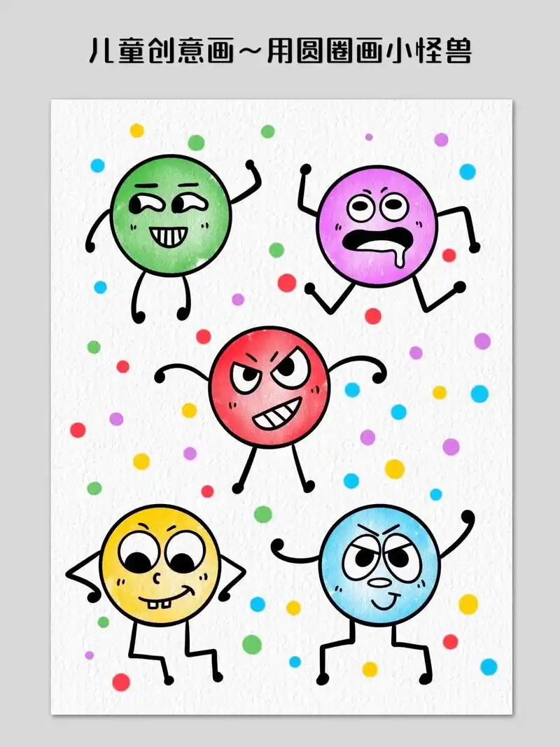560x747 pixels.
Task: Click the blue monster's oval nose
Action: (x=379, y=582)
